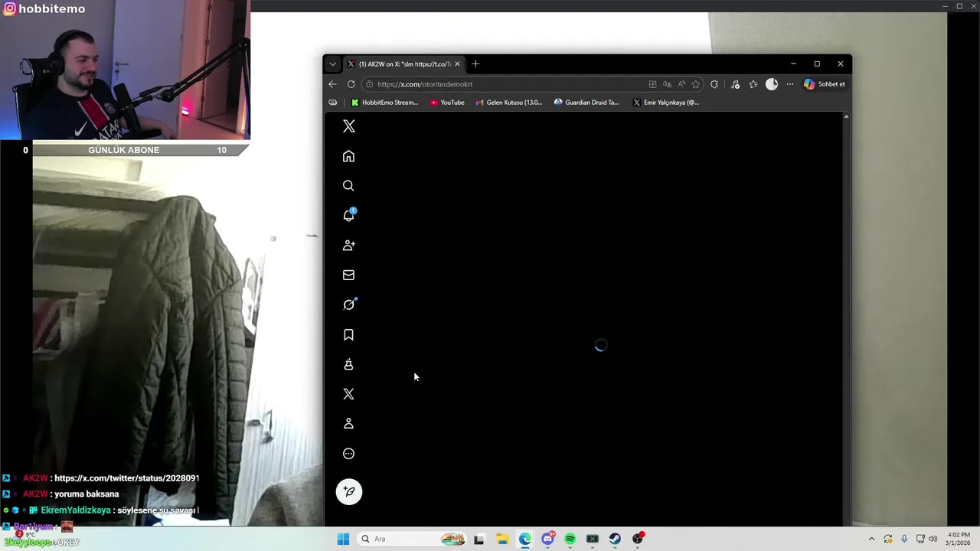Screen dimensions: 980x551
Task: Open the Bookmarks icon in sidebar
Action: [348, 334]
